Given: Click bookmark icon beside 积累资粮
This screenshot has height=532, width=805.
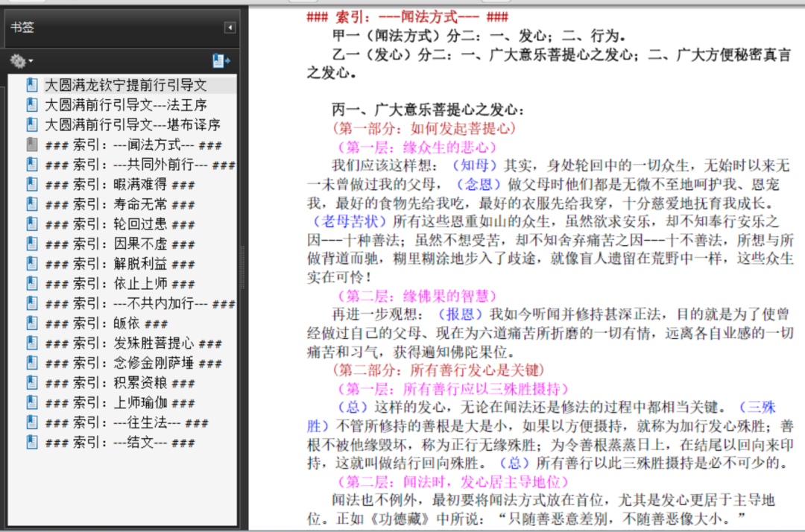Looking at the screenshot, I should (32, 383).
